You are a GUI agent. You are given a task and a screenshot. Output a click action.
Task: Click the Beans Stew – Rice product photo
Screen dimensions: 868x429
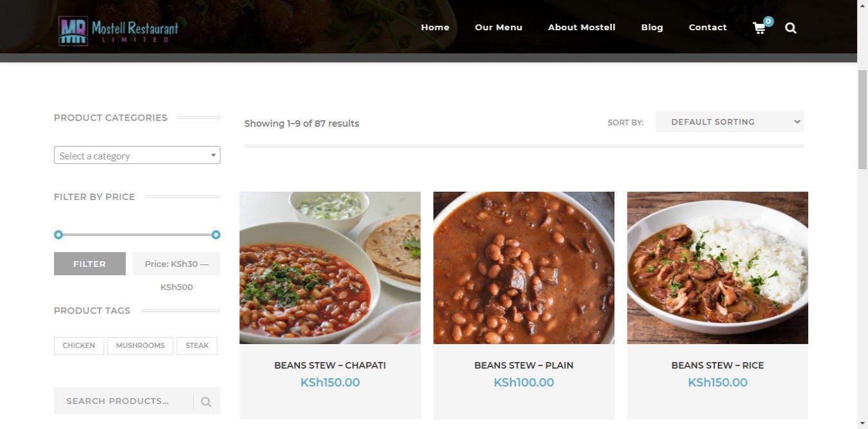[717, 268]
